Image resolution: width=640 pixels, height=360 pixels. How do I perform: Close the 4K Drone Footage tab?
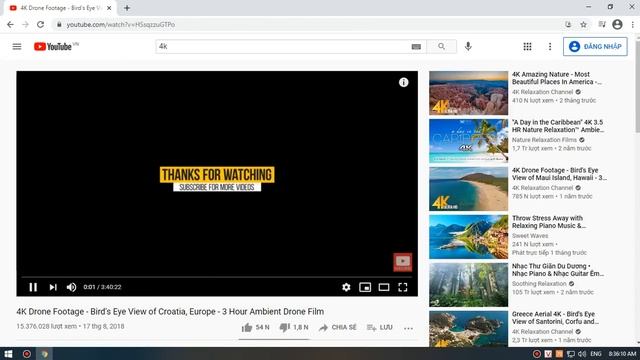(x=109, y=8)
